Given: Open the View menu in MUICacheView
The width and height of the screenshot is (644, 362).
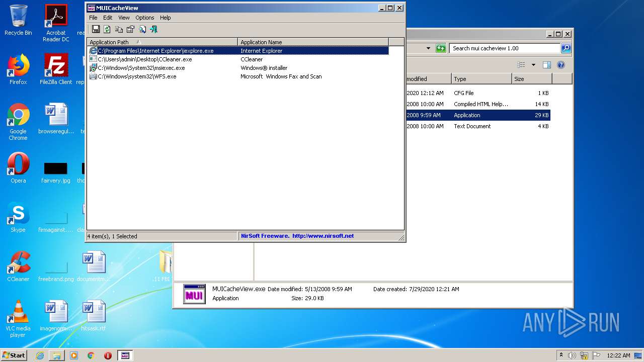Looking at the screenshot, I should pyautogui.click(x=124, y=18).
